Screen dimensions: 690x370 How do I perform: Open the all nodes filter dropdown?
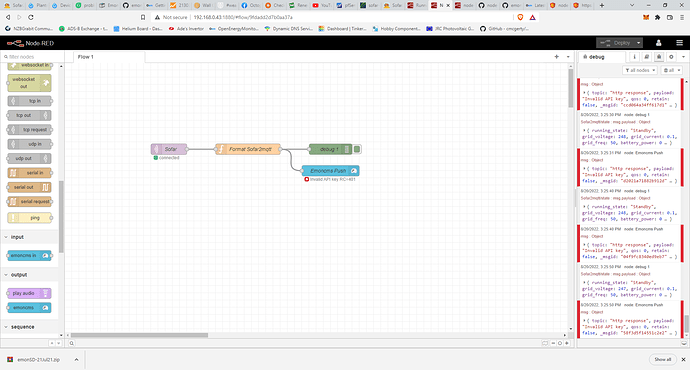click(x=640, y=70)
